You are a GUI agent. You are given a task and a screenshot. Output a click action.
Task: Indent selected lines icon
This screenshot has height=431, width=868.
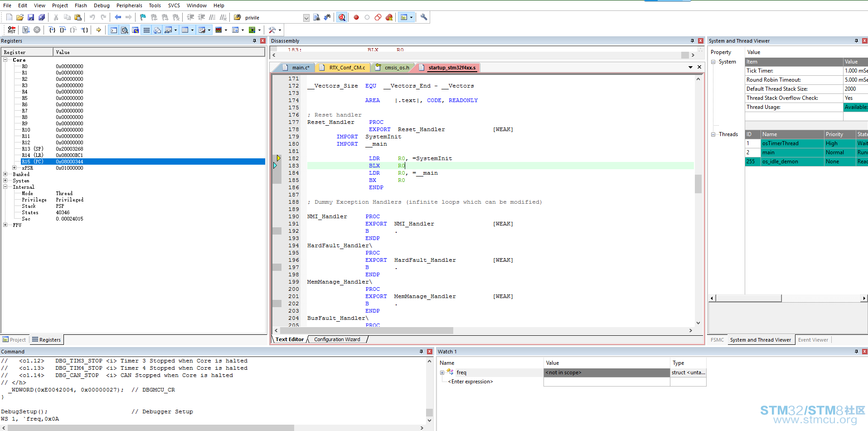(190, 17)
